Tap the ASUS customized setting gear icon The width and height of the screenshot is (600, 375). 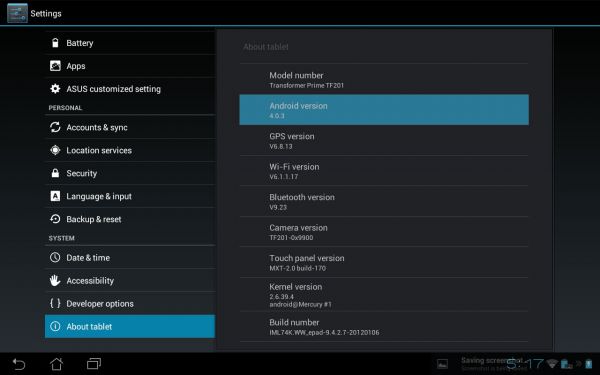coord(55,89)
